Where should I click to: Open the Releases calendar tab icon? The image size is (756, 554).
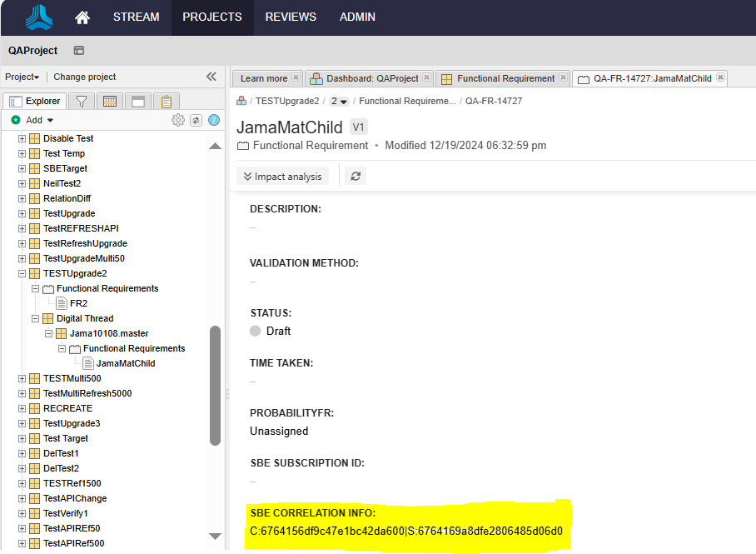[x=109, y=102]
